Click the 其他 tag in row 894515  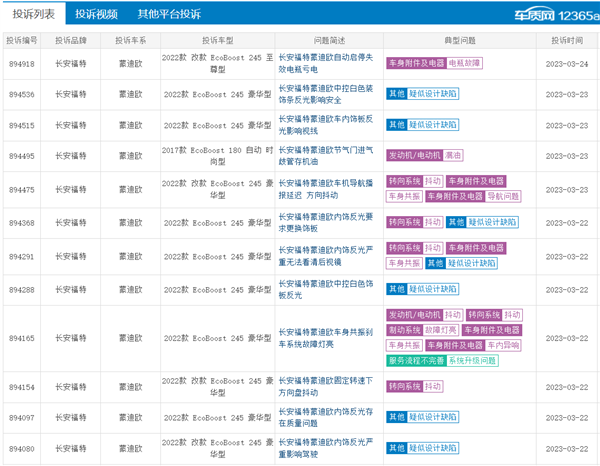click(x=397, y=125)
